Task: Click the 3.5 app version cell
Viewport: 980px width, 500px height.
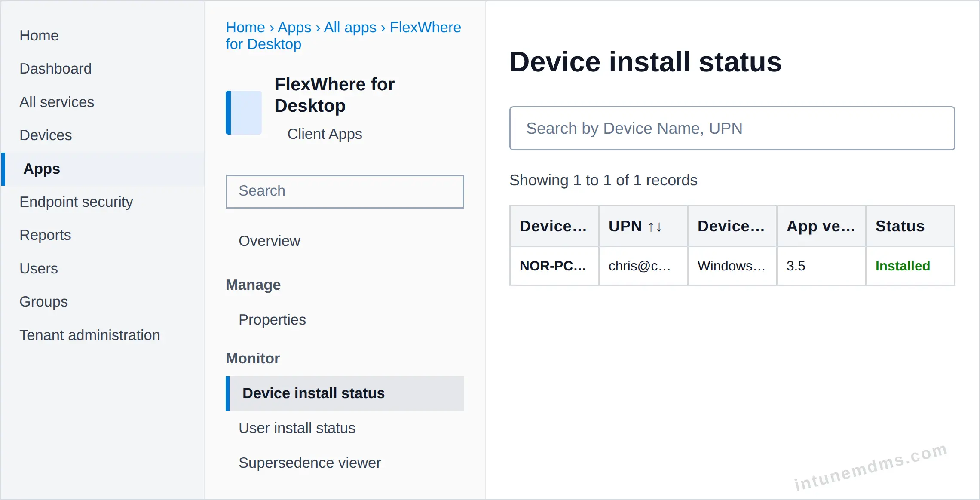Action: (x=821, y=266)
